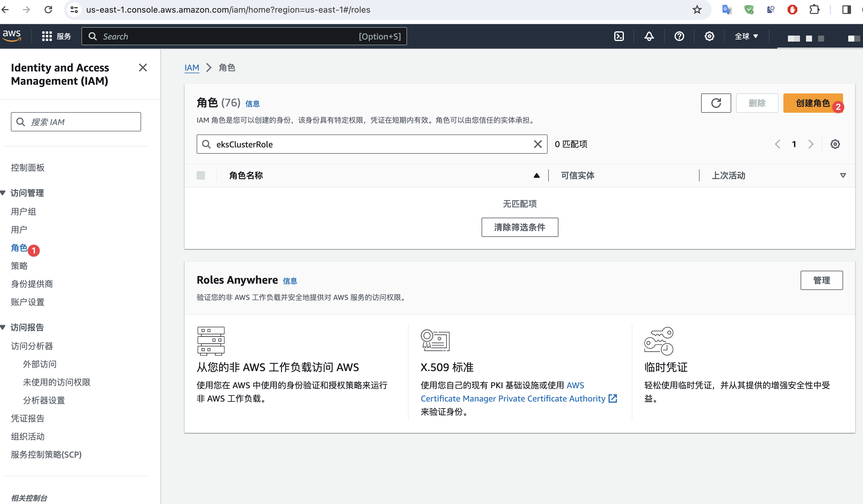Click the page number 1
The height and width of the screenshot is (504, 863).
pyautogui.click(x=794, y=144)
